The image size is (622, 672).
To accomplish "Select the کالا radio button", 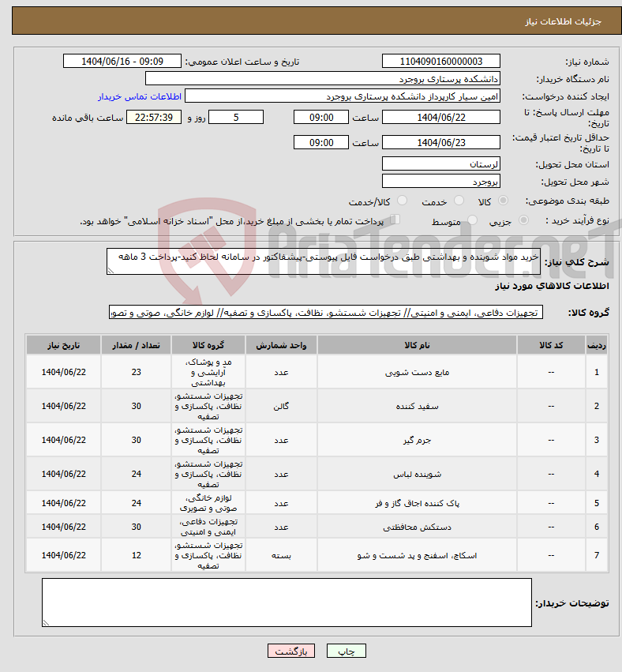I will 504,201.
